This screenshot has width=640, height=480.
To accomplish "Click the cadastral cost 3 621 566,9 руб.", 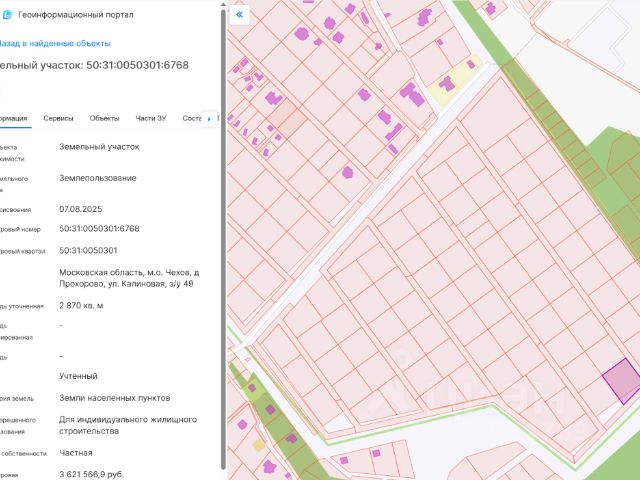I will (92, 473).
